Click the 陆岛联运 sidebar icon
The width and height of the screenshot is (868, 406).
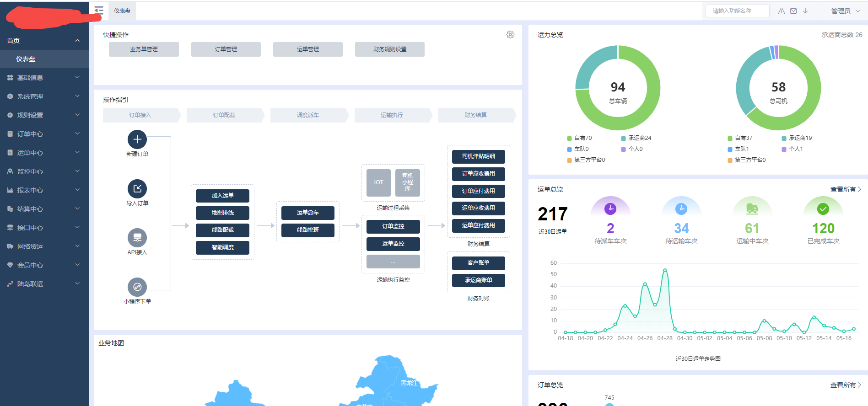(x=10, y=284)
